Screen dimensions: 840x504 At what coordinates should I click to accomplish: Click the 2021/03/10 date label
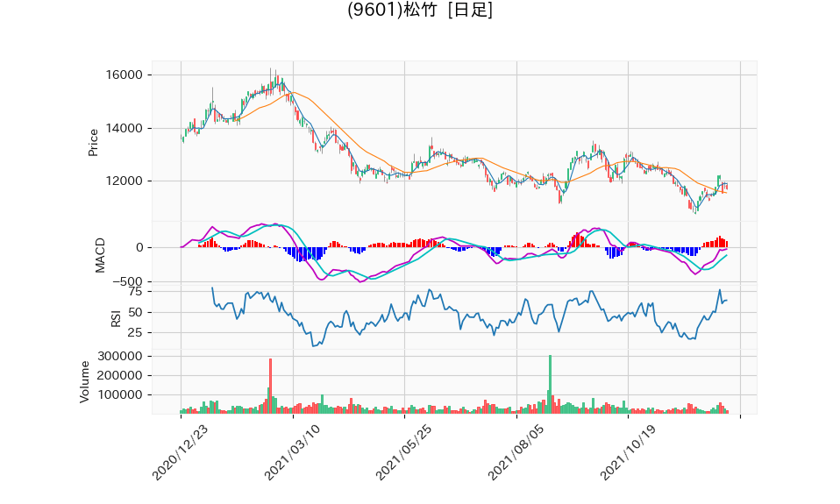click(x=290, y=452)
